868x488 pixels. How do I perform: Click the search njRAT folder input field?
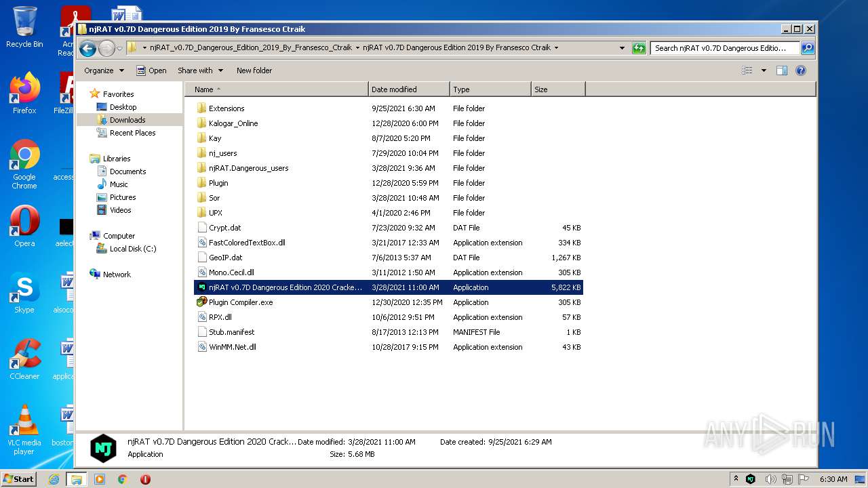724,48
